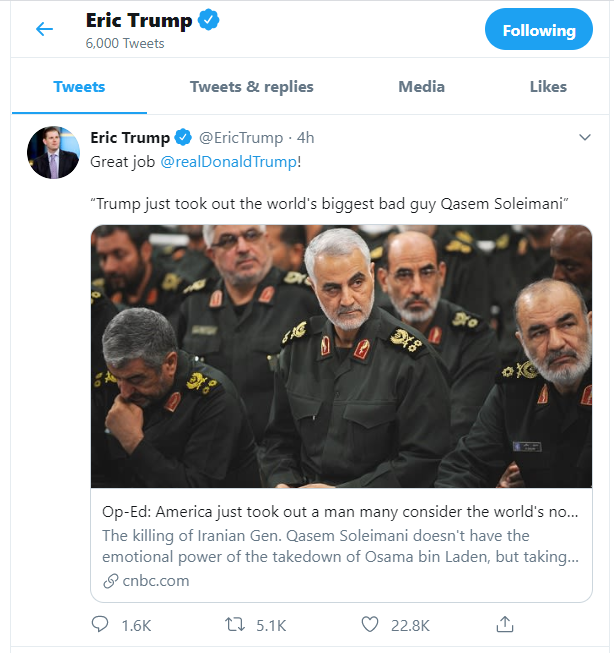The height and width of the screenshot is (653, 614).
Task: Click the verified badge beside the header name
Action: pos(208,21)
